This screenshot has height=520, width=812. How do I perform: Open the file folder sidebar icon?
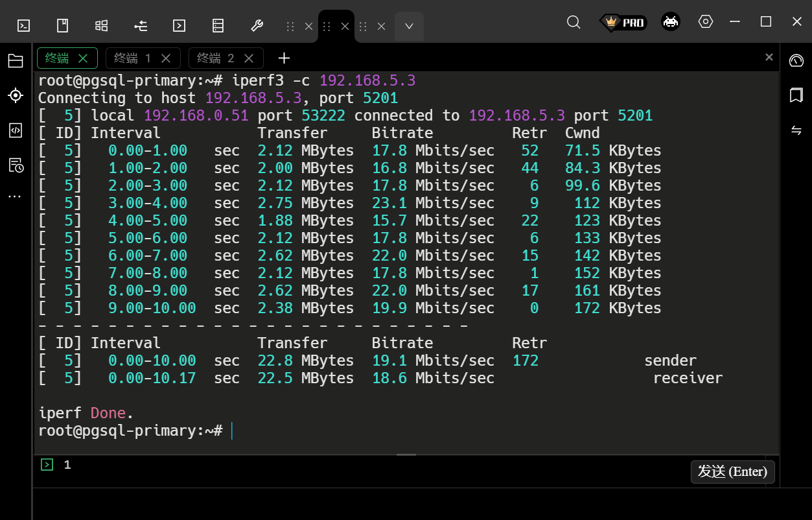tap(16, 61)
